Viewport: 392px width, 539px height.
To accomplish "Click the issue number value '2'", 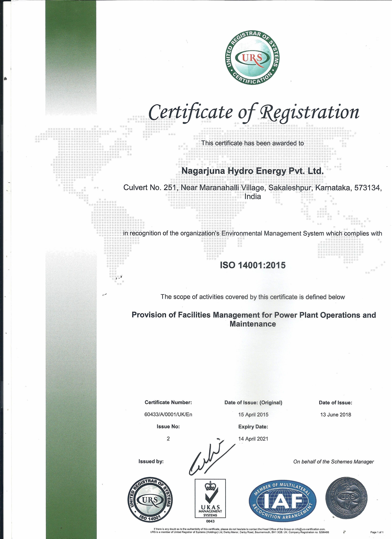I will coord(168,439).
